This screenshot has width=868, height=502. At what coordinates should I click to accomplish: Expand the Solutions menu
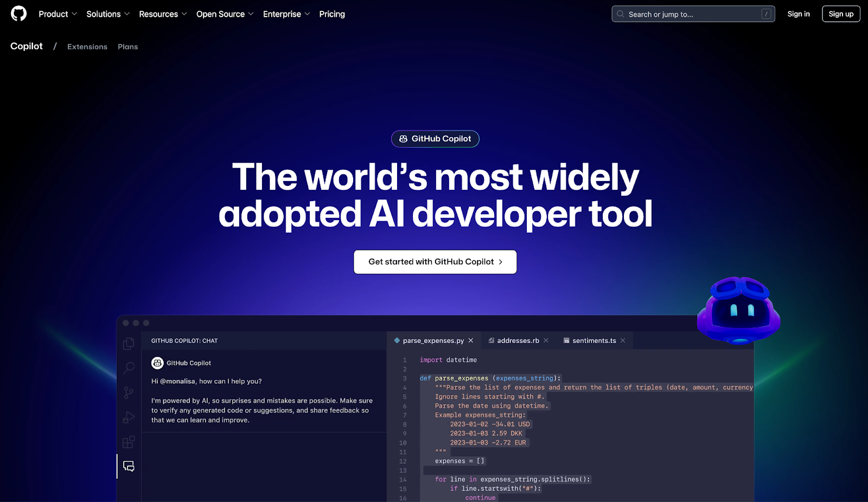108,14
